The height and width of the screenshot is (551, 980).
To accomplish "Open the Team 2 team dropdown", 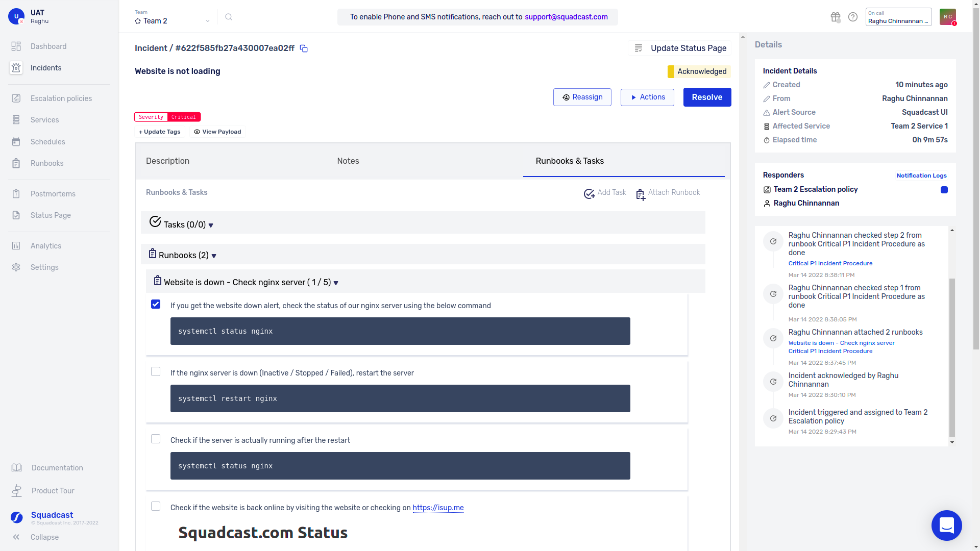I will click(173, 21).
